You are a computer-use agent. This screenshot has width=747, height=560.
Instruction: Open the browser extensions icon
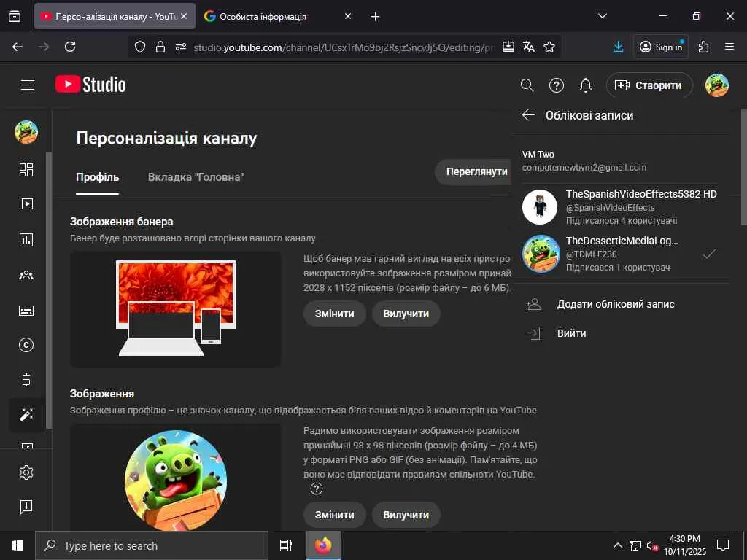pos(704,47)
